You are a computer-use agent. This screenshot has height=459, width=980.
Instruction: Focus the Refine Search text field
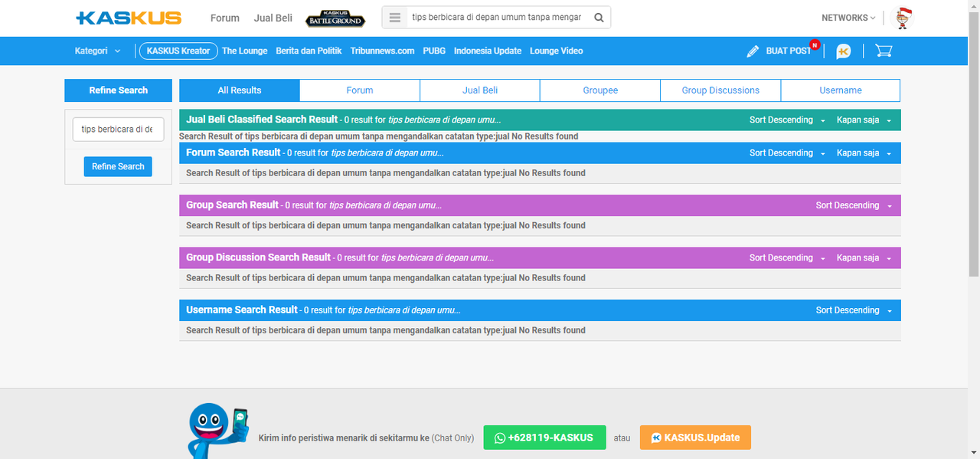[118, 130]
